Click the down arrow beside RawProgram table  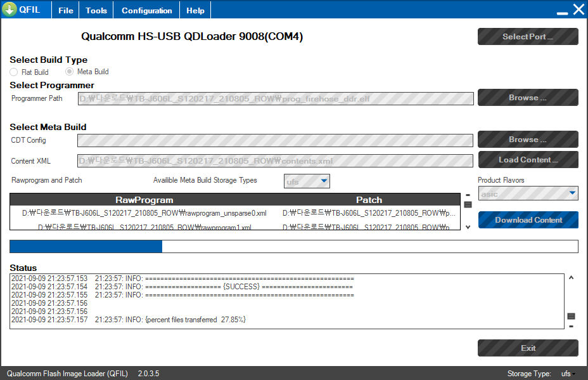[x=468, y=227]
